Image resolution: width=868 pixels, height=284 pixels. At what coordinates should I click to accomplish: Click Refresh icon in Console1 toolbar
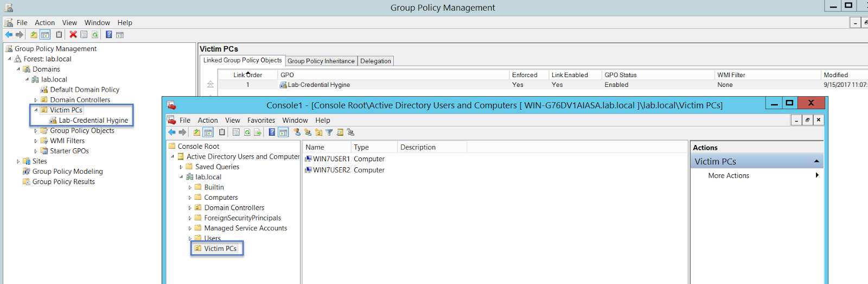point(247,132)
